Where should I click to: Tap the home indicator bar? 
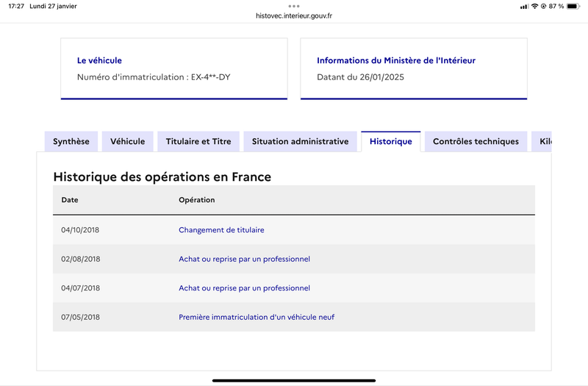(294, 380)
